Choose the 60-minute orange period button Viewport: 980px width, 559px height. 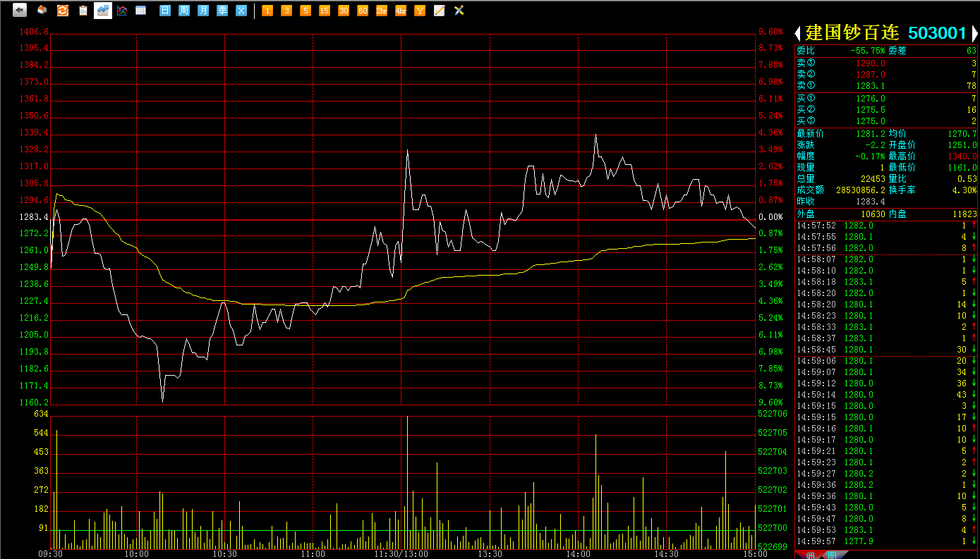(x=363, y=11)
